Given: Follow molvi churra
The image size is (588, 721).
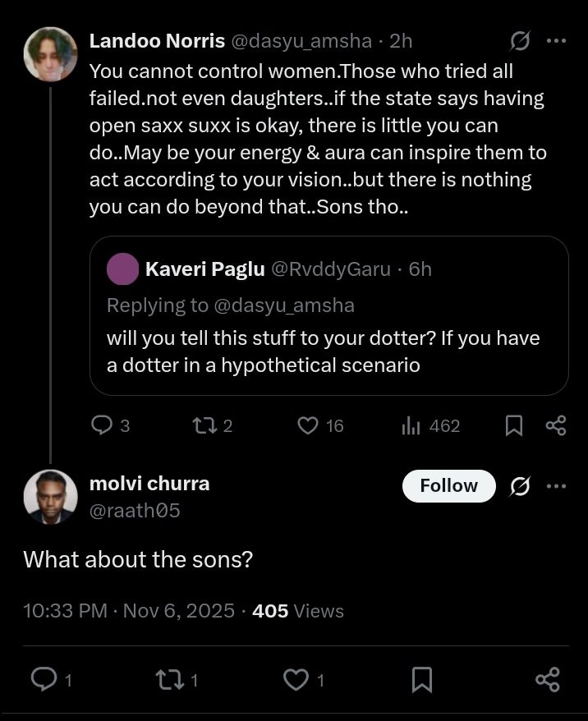Looking at the screenshot, I should 448,486.
